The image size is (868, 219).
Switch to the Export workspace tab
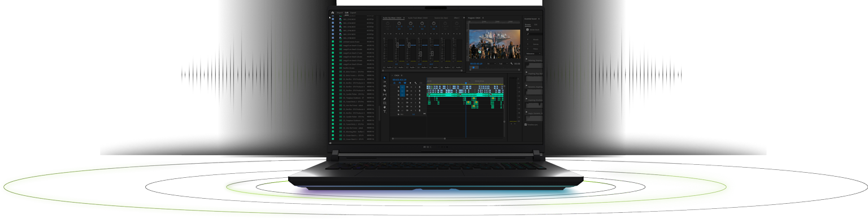pos(353,12)
